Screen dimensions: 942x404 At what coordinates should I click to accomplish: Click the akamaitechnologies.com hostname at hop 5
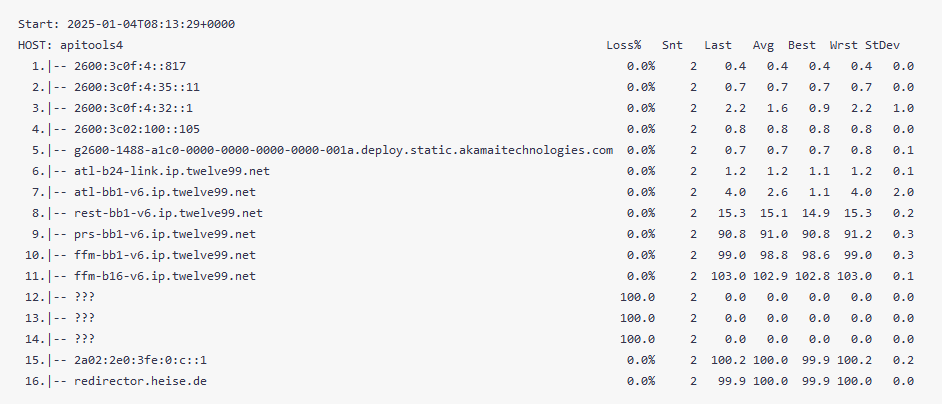[x=344, y=150]
